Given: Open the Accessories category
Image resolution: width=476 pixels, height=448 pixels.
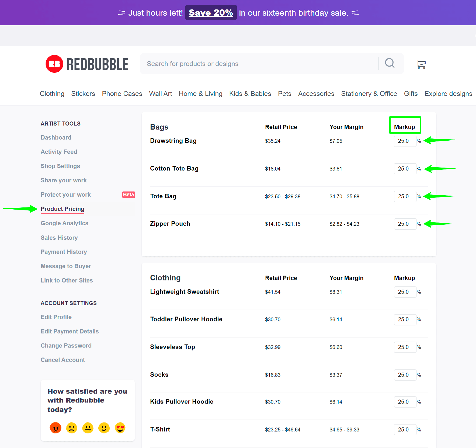Looking at the screenshot, I should click(316, 93).
